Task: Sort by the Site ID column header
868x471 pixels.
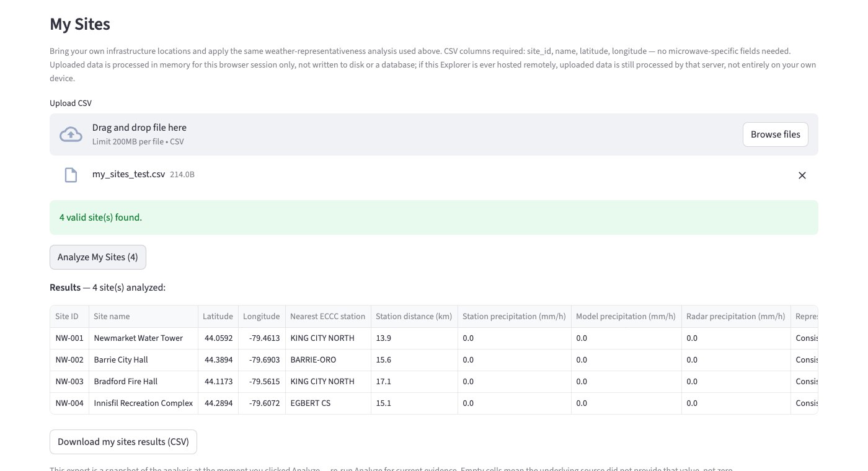Action: [x=69, y=316]
